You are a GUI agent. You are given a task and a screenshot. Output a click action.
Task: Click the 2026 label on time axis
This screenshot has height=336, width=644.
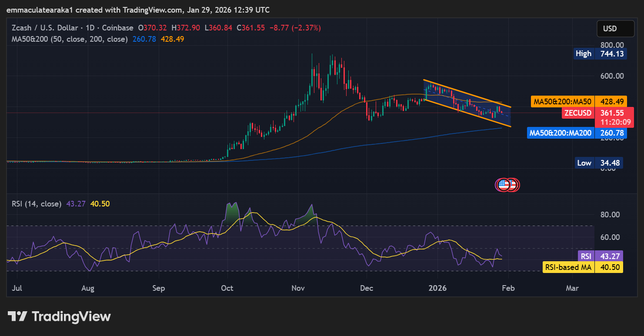click(437, 288)
